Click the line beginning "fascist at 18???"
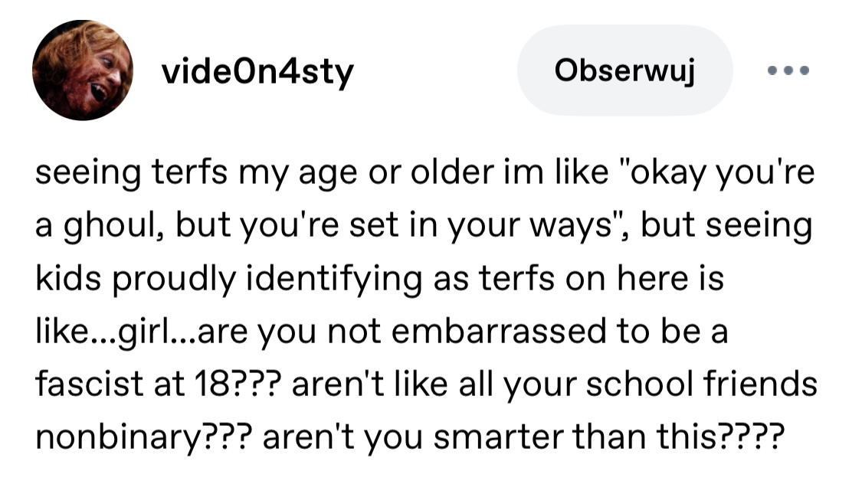This screenshot has width=862, height=504. pyautogui.click(x=426, y=384)
